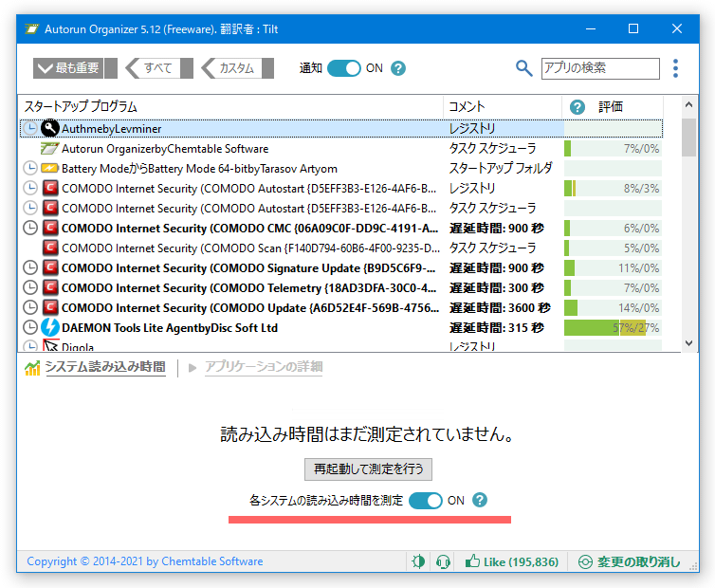Open the アプリケーションの詳細 tab

tap(264, 367)
